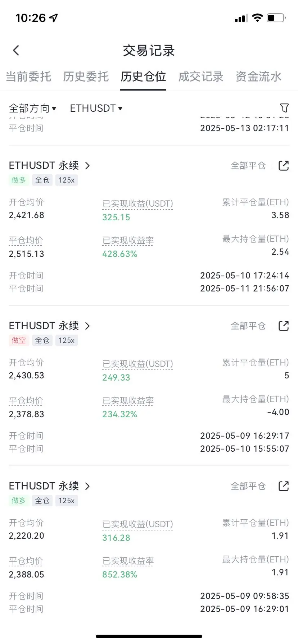This screenshot has height=644, width=298.
Task: Open the filter funnel icon
Action: tap(284, 108)
